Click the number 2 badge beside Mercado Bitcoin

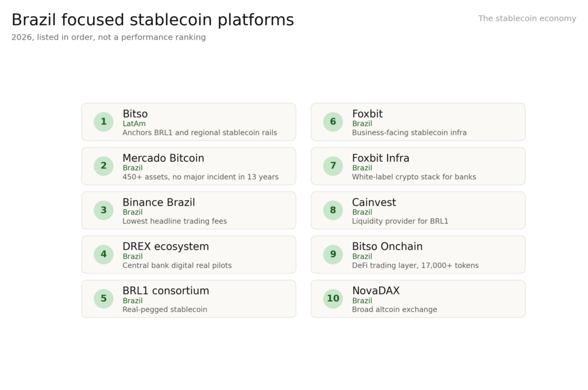pyautogui.click(x=103, y=166)
